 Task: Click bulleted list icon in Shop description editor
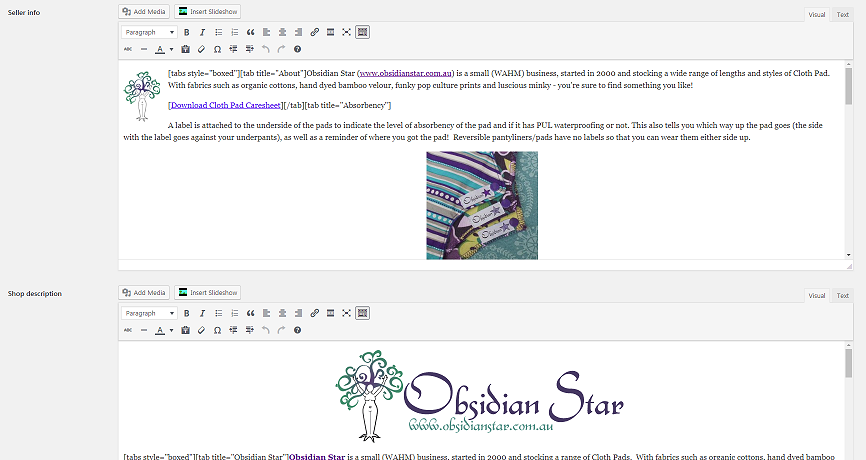pyautogui.click(x=219, y=313)
